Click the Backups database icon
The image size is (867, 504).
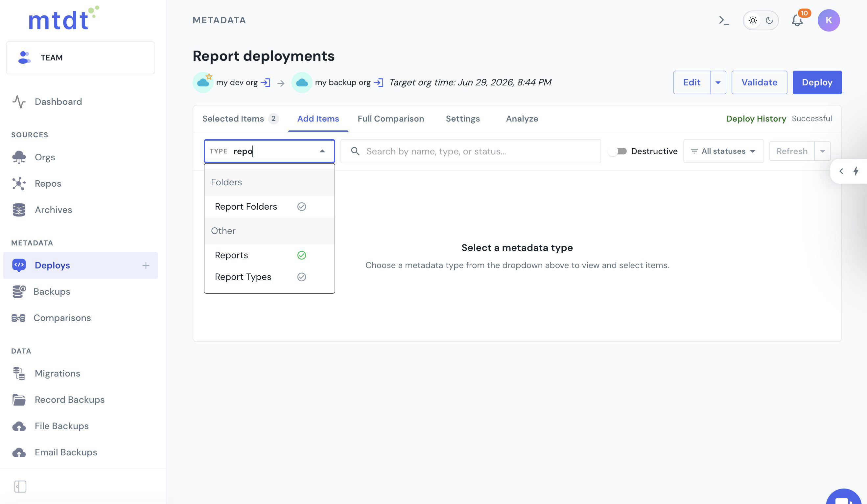[x=19, y=292]
